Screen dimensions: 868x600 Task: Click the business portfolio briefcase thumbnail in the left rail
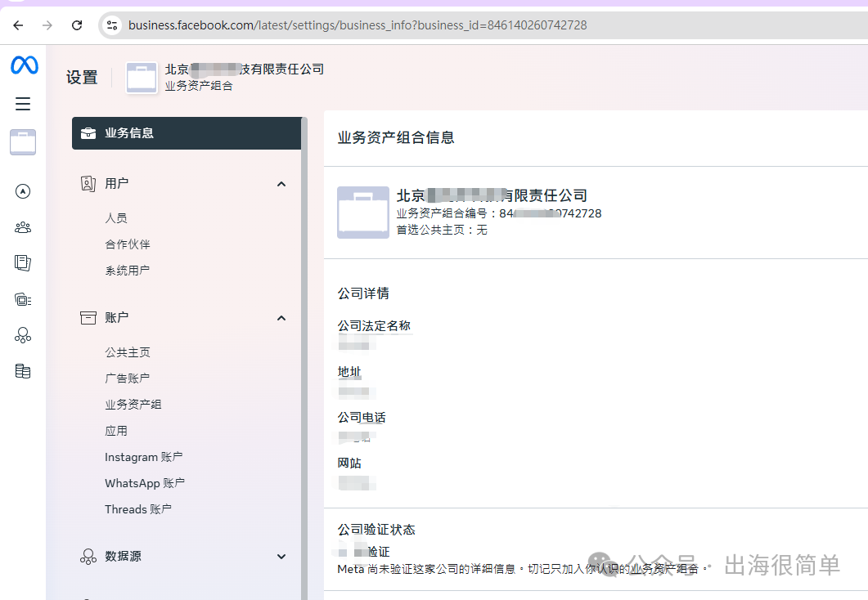point(23,142)
